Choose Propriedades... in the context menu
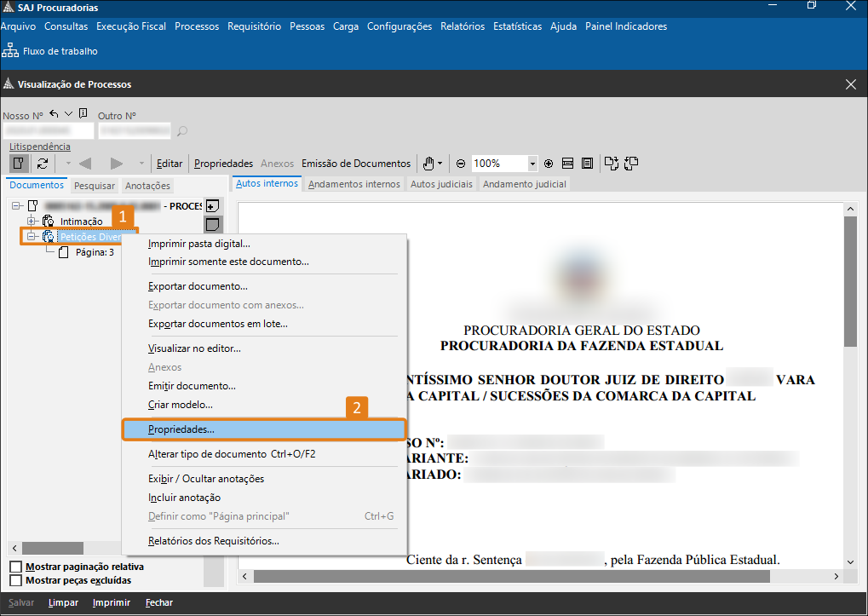Screen dimensions: 868x616 [x=263, y=429]
